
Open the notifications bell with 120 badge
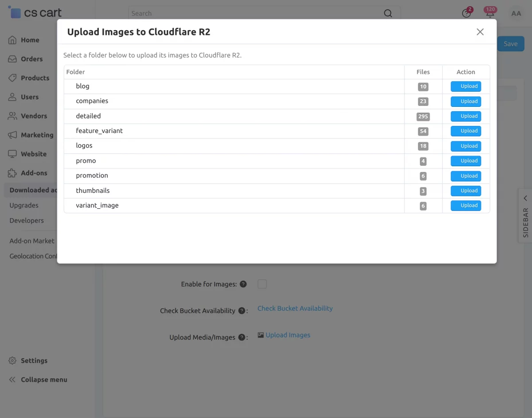coord(490,13)
